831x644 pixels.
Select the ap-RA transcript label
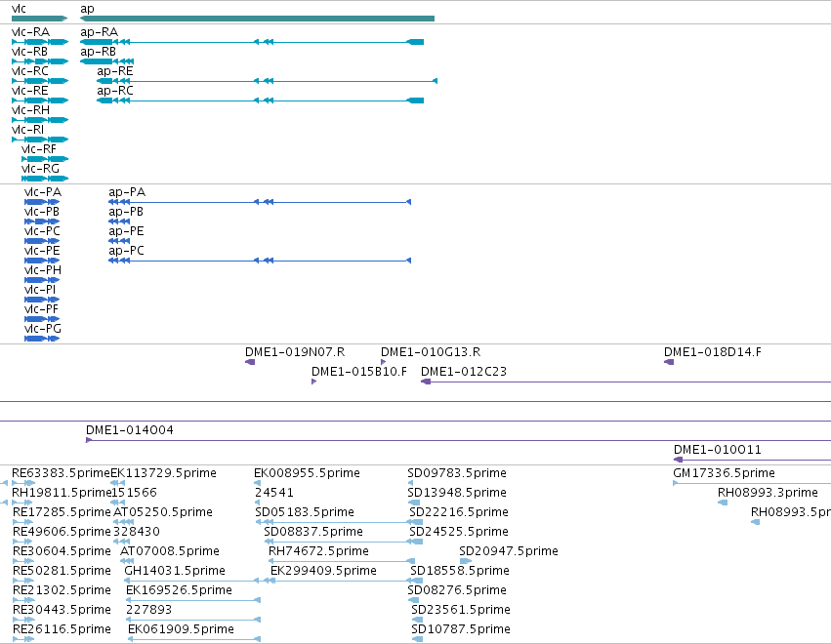click(99, 32)
